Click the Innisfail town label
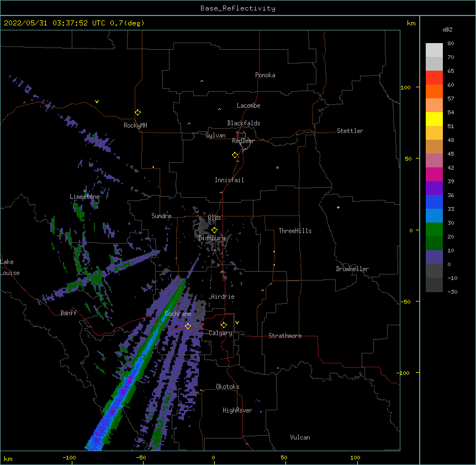Viewport: 476px width, 465px height. (229, 180)
